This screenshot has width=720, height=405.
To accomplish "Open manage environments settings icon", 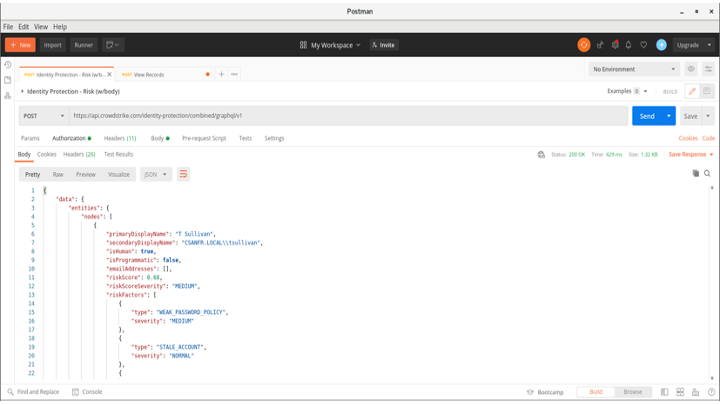I will (708, 69).
